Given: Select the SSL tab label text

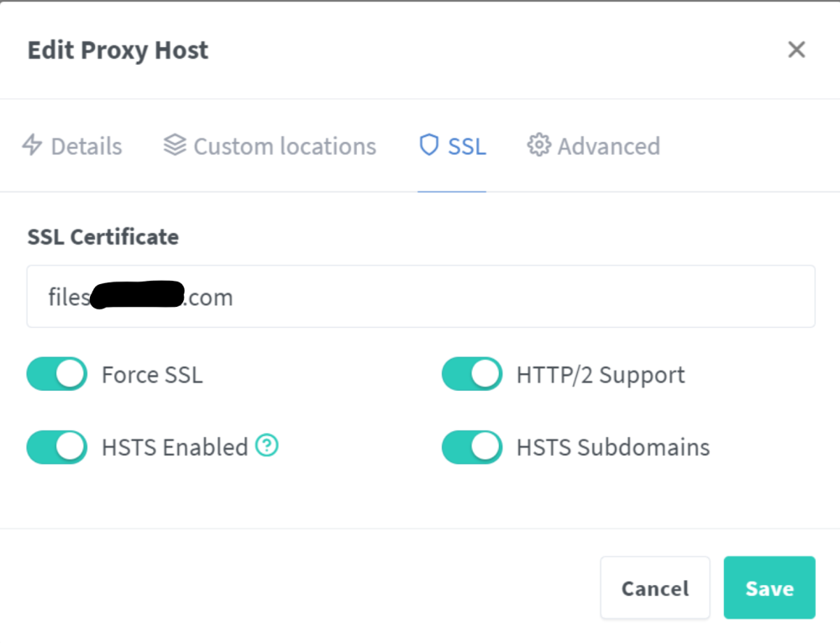Looking at the screenshot, I should click(x=467, y=146).
